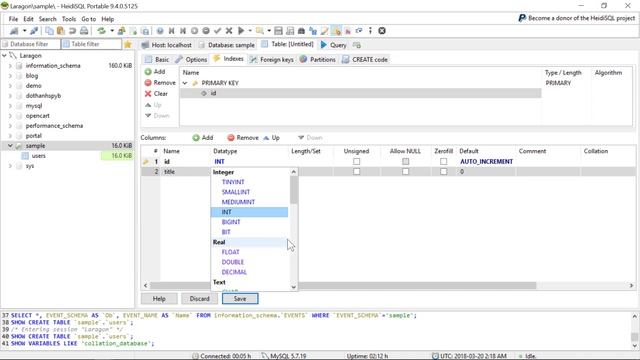Screen dimensions: 640x360
Task: Open the File menu
Action: click(13, 19)
